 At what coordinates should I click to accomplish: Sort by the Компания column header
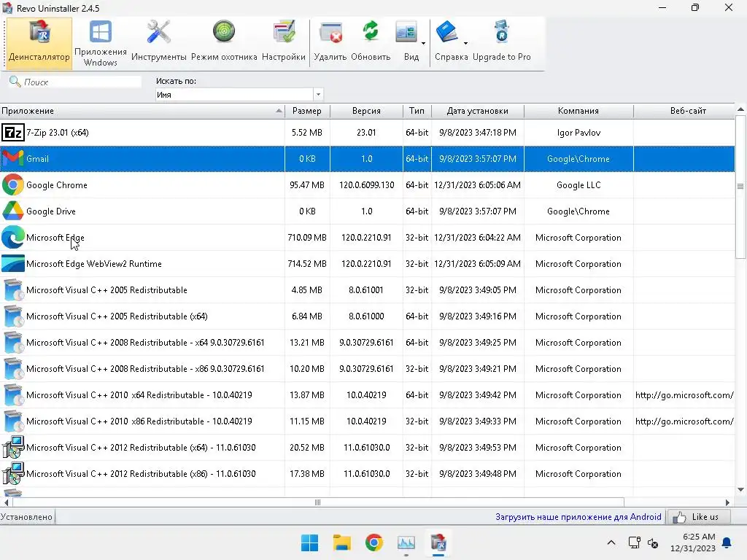[578, 111]
